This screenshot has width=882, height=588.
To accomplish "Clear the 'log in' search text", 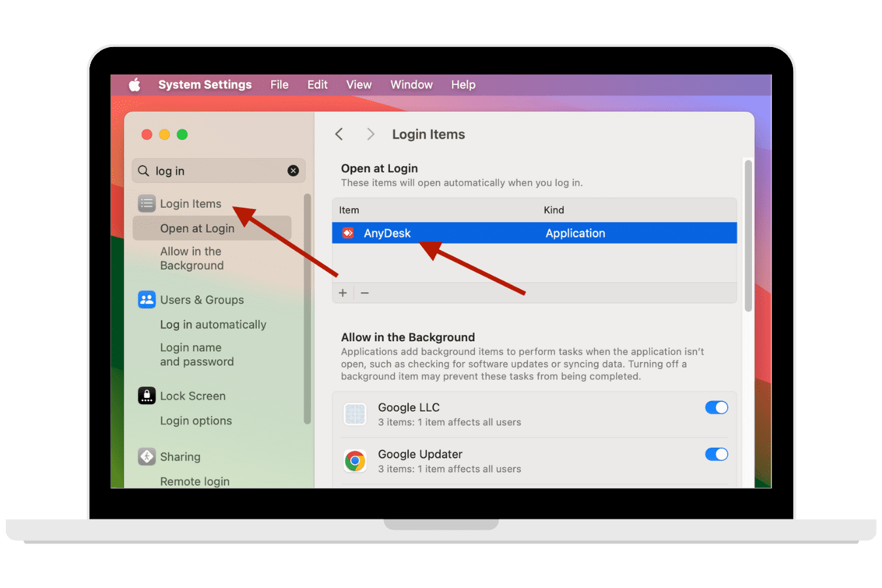I will pos(293,171).
